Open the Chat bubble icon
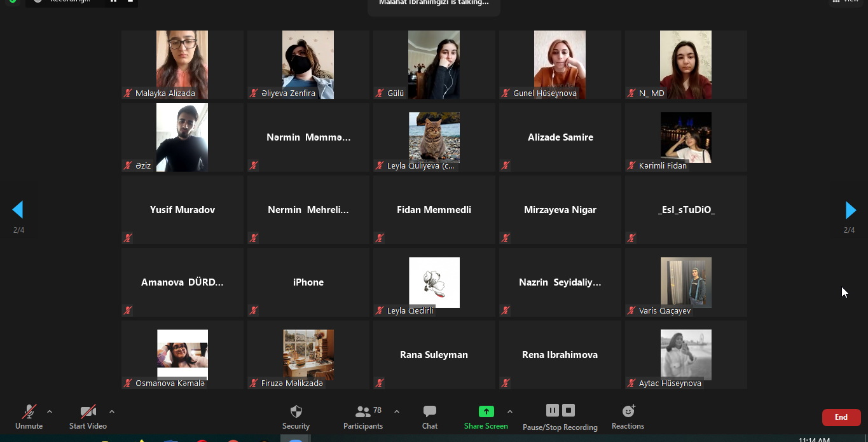This screenshot has height=442, width=868. pyautogui.click(x=430, y=411)
